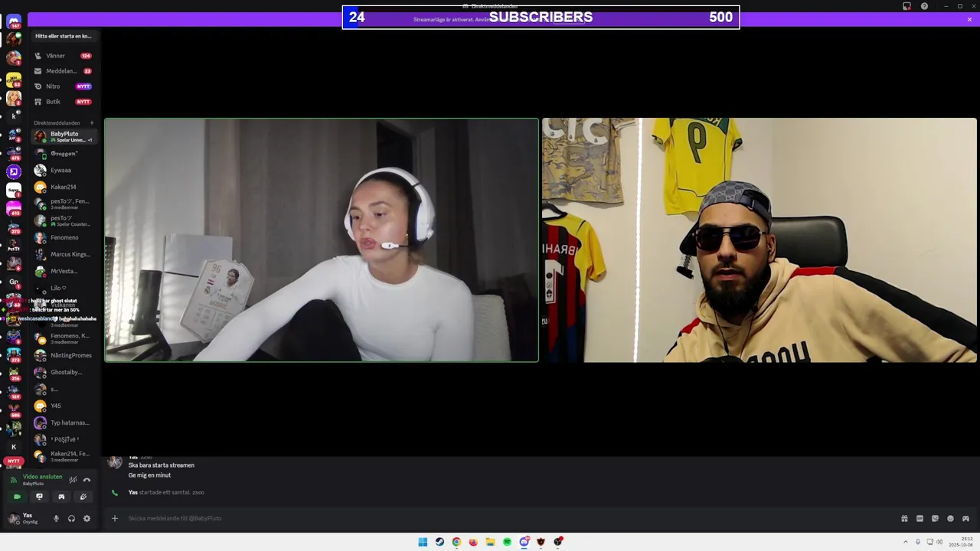980x551 pixels.
Task: Create new direct message with plus icon
Action: pos(92,122)
